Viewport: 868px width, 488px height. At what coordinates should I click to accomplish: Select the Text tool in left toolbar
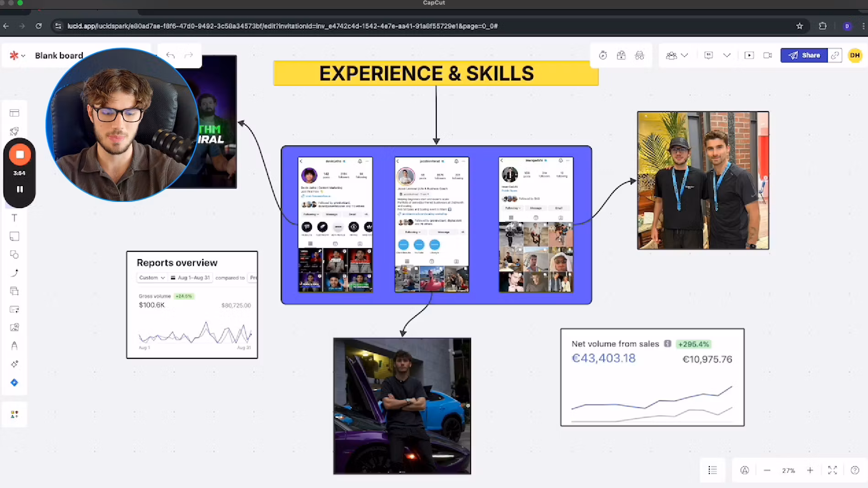[x=14, y=218]
